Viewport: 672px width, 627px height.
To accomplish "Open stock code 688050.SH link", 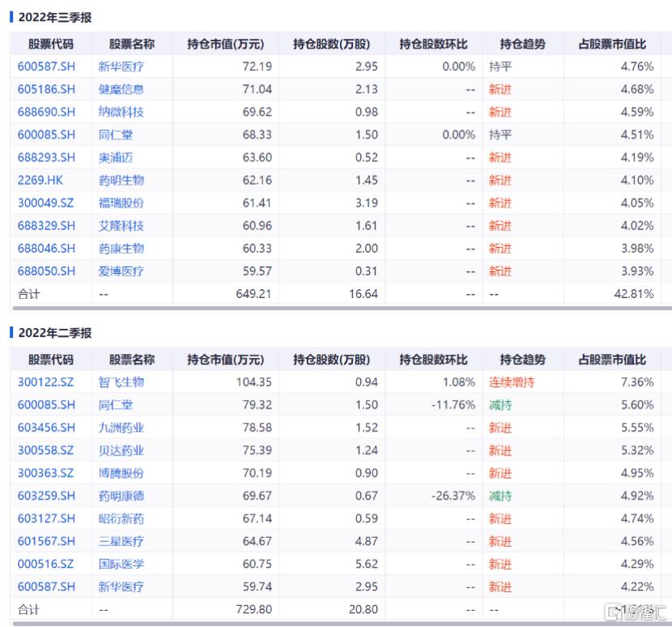I will click(x=46, y=271).
